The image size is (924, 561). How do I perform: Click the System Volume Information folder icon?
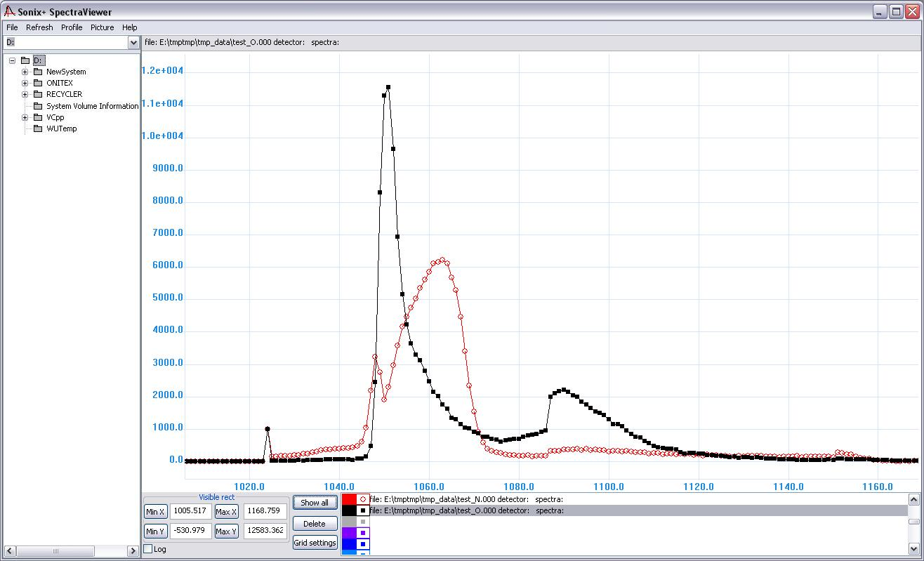click(38, 106)
